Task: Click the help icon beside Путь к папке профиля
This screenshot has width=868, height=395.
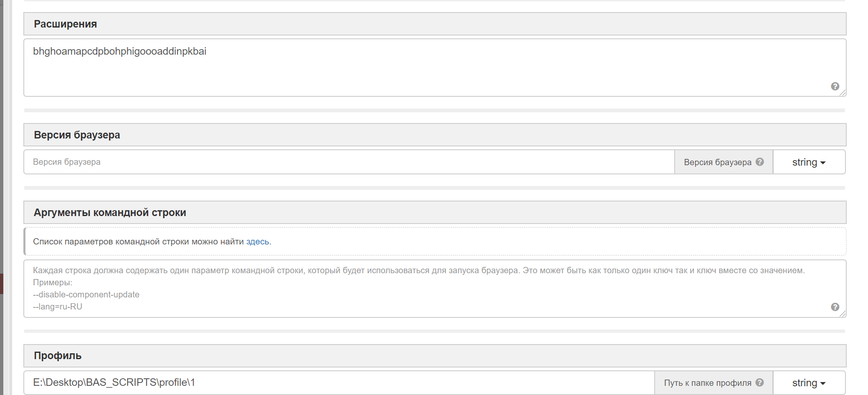Action: pyautogui.click(x=760, y=382)
